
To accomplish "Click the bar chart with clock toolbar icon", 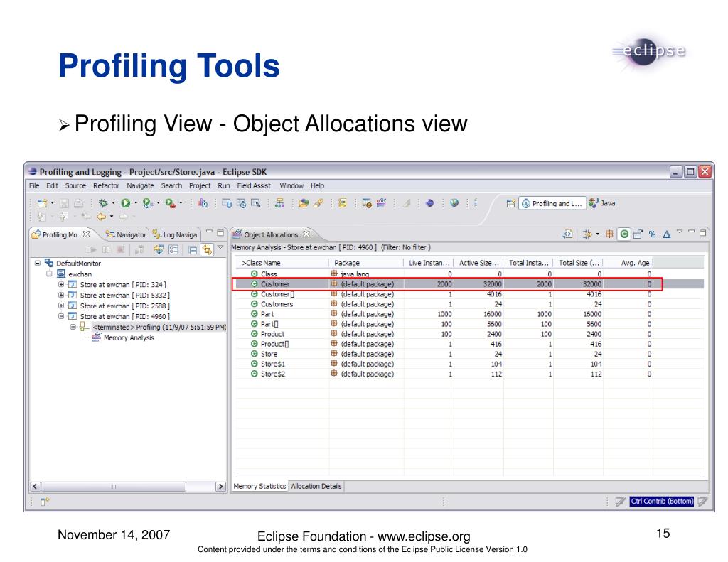I will click(203, 203).
